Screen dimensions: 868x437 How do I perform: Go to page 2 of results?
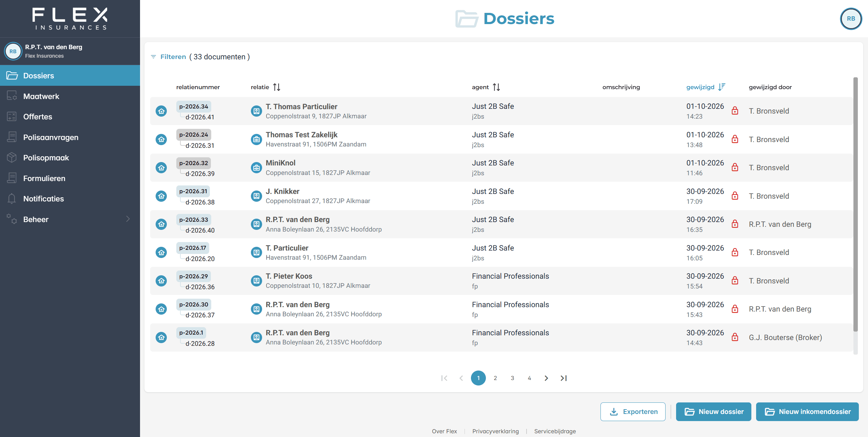495,378
